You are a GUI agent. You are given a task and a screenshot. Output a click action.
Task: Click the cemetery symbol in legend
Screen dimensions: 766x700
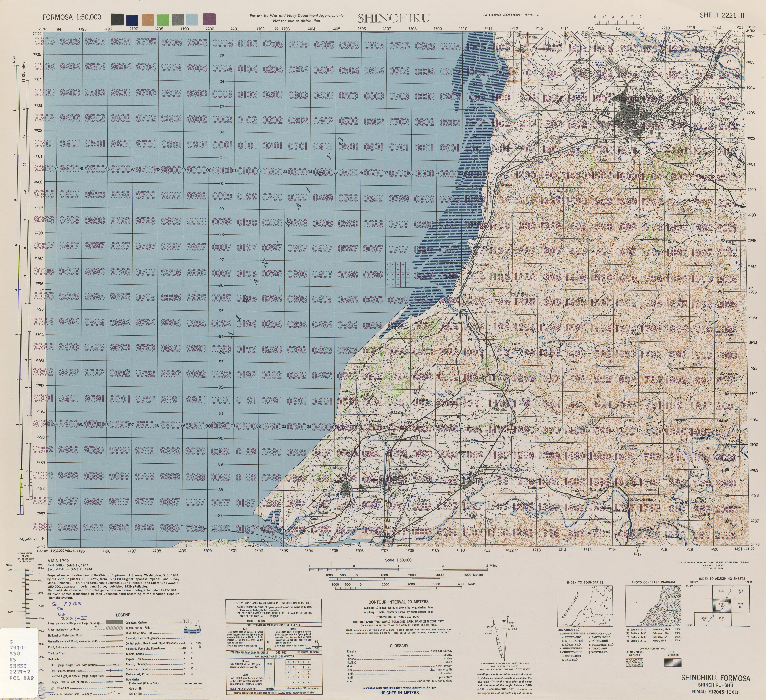pos(185,621)
